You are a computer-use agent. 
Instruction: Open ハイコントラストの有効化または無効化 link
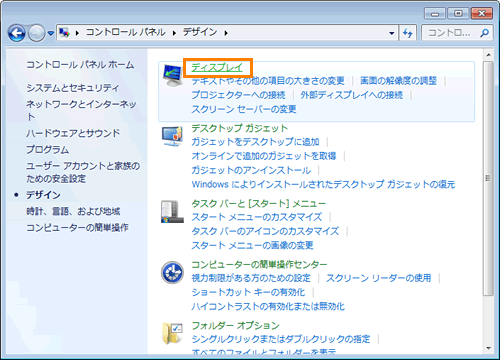268,307
